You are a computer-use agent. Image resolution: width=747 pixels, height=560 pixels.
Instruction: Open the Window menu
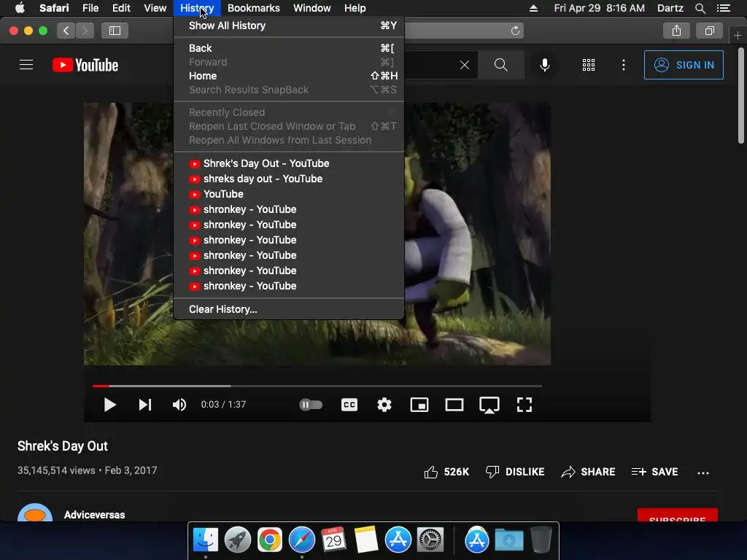tap(311, 8)
